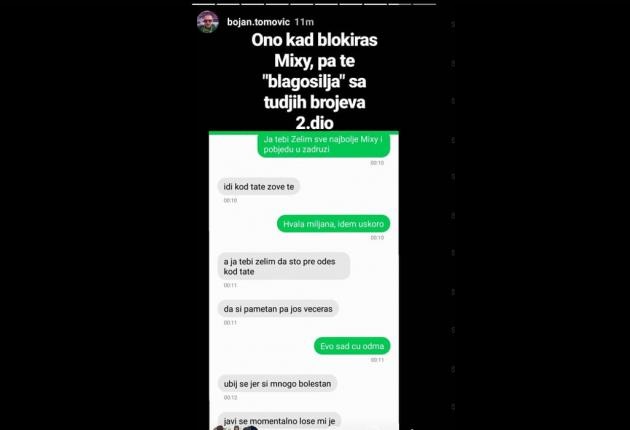Screen dimensions: 630x430
Task: Jump to the last story progress segment
Action: tap(424, 4)
